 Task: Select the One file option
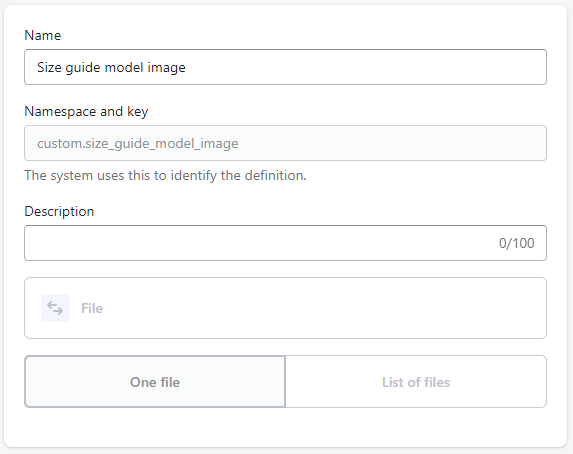(155, 382)
